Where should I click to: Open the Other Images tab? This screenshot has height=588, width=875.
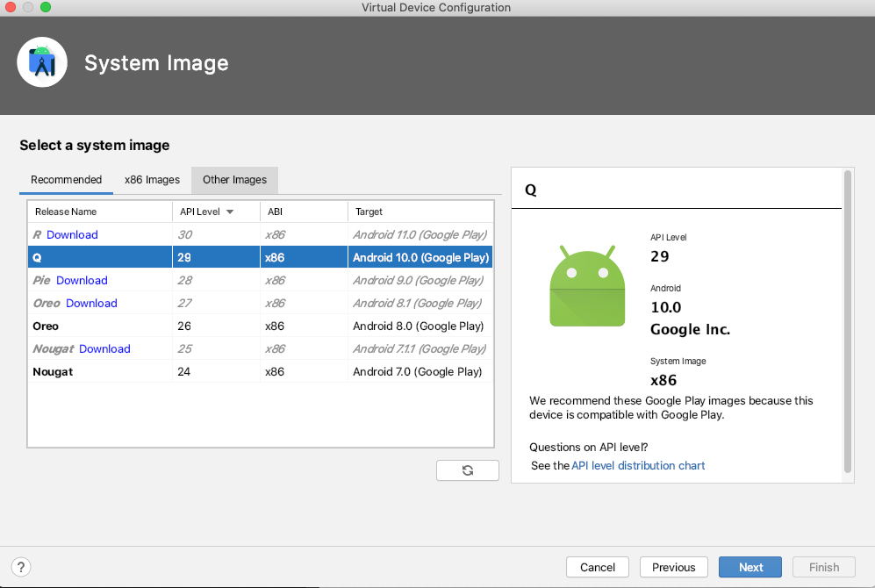234,180
